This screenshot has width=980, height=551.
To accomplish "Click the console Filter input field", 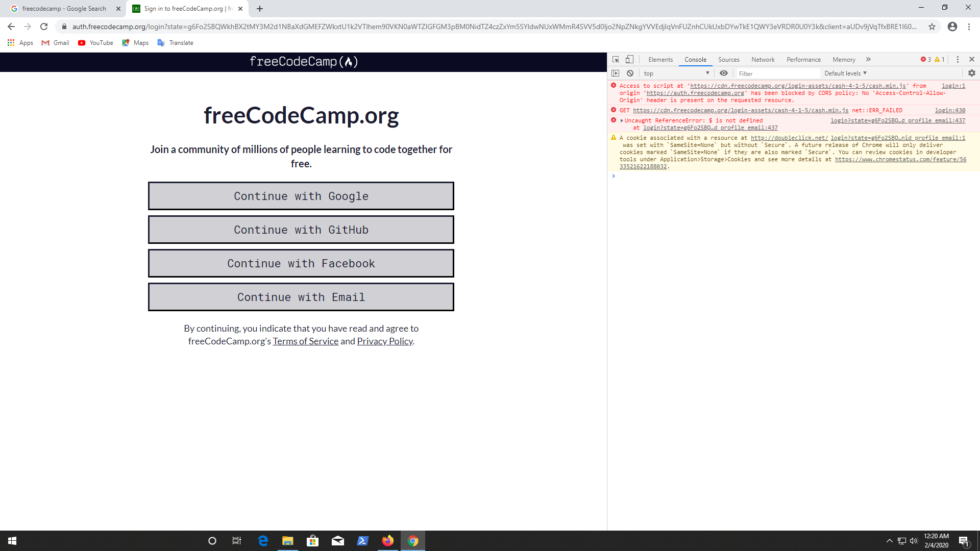I will click(x=778, y=73).
